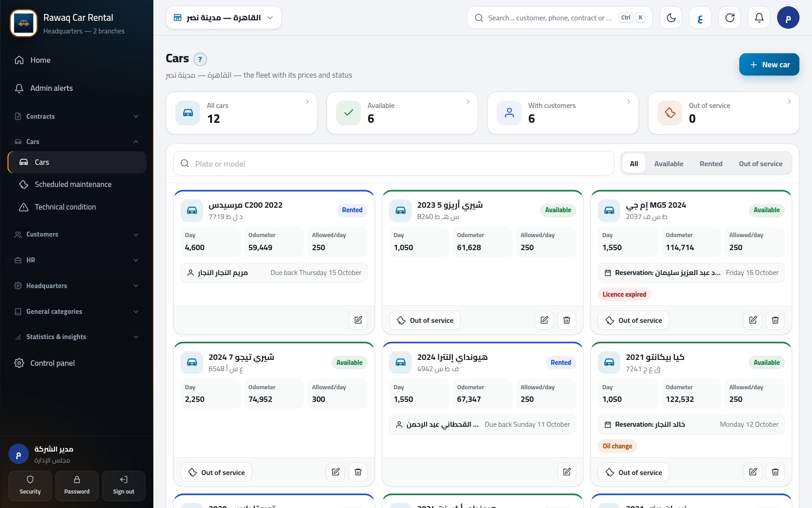812x508 pixels.
Task: Delete the كيا بيكانتو 2021 car
Action: tap(775, 472)
